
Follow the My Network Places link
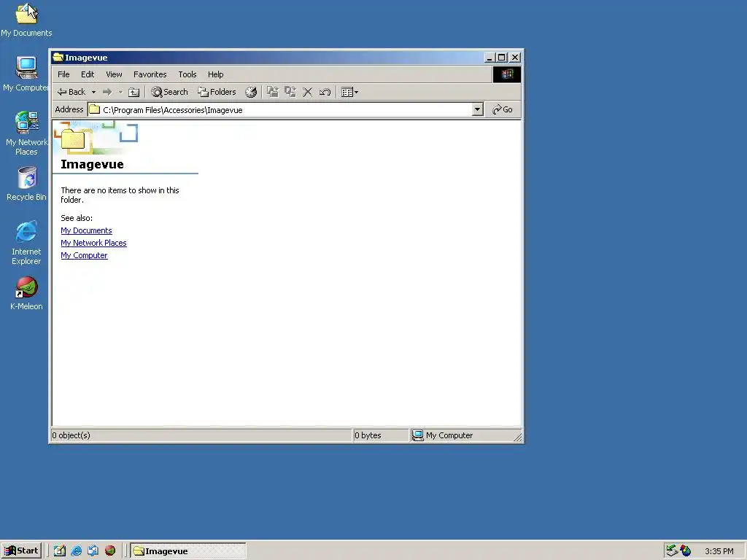click(93, 243)
